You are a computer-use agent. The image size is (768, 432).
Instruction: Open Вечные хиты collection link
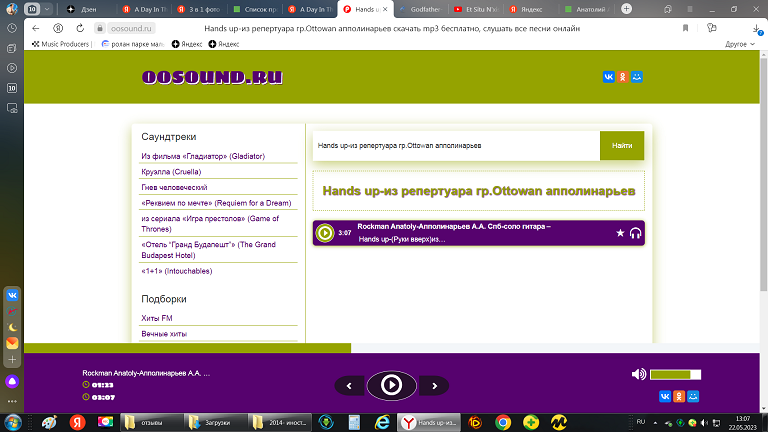click(164, 334)
